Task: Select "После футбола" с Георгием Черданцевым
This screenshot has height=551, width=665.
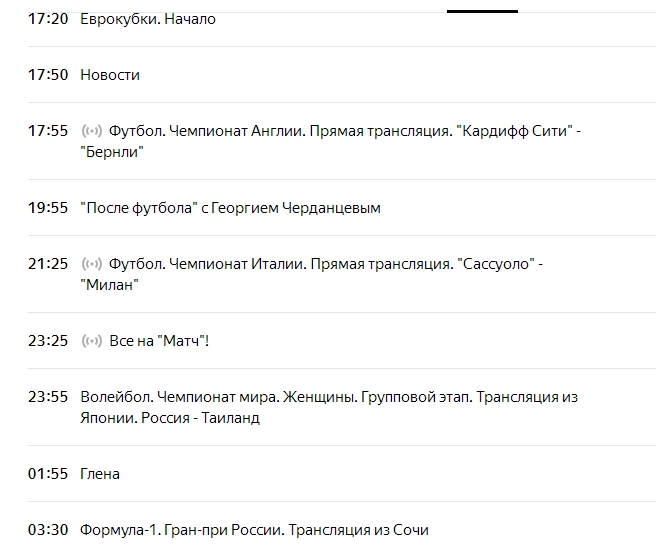Action: click(x=230, y=208)
